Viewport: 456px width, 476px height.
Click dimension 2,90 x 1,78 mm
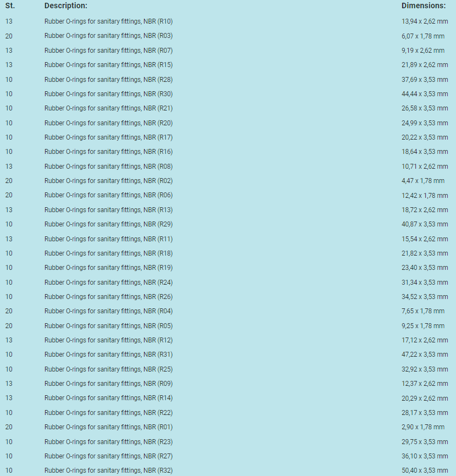423,427
